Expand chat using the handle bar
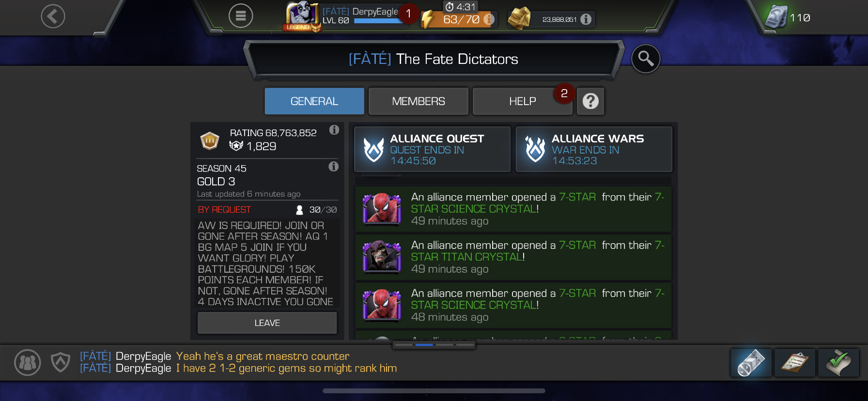This screenshot has height=401, width=868. click(x=434, y=345)
